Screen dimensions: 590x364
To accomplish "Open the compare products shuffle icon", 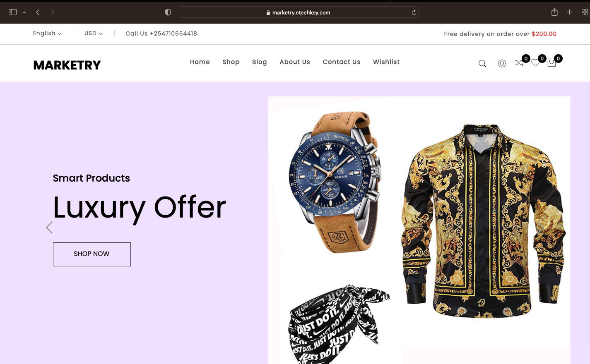I will 519,63.
